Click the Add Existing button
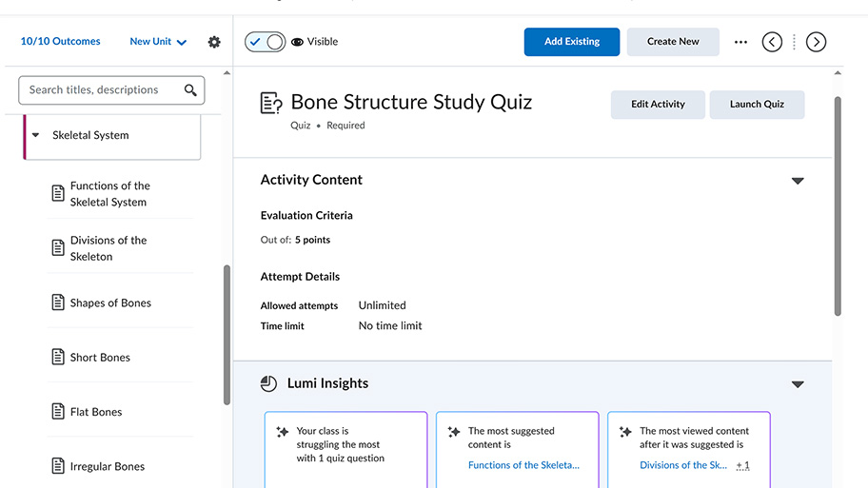The width and height of the screenshot is (868, 488). click(x=572, y=42)
